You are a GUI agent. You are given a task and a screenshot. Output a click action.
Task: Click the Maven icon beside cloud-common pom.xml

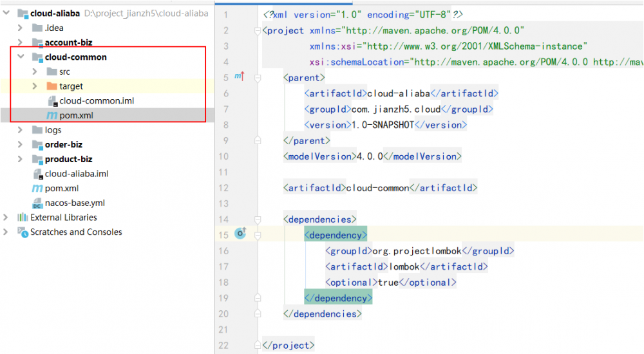tap(52, 116)
